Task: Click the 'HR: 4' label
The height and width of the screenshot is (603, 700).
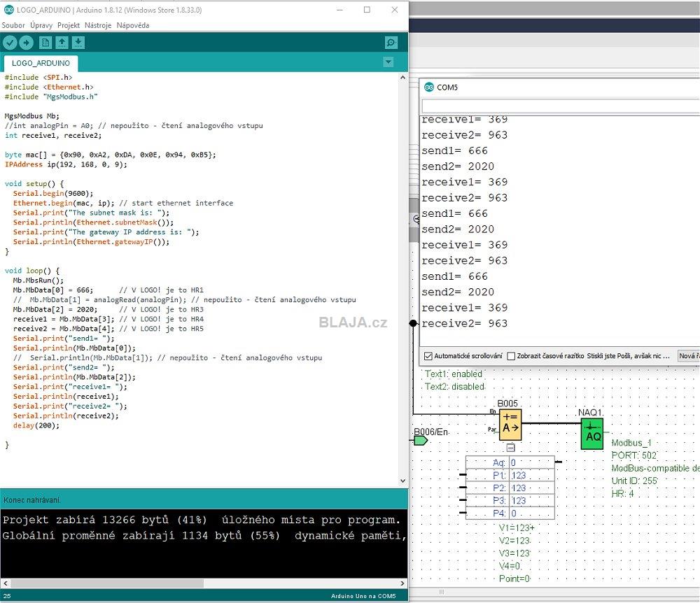Action: point(622,493)
